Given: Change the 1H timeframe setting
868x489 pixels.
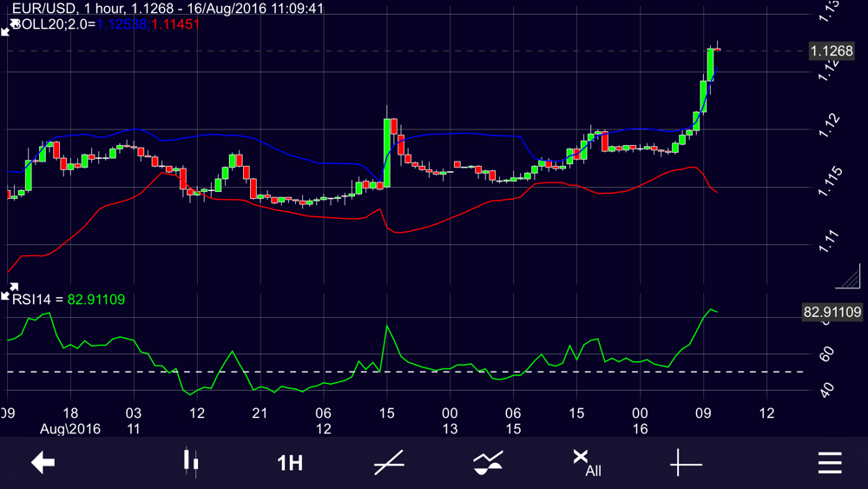Looking at the screenshot, I should tap(290, 463).
